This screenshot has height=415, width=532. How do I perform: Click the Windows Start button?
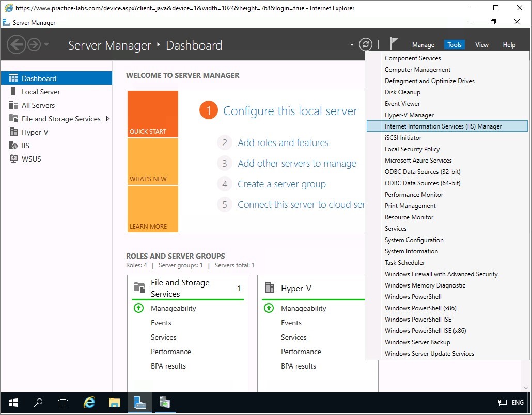click(x=13, y=403)
